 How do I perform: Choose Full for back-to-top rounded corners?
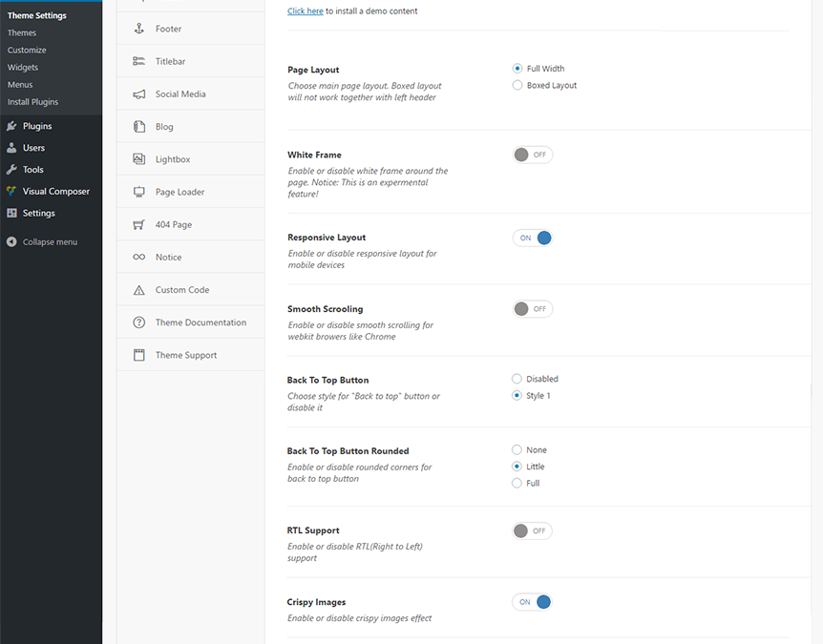(x=517, y=483)
